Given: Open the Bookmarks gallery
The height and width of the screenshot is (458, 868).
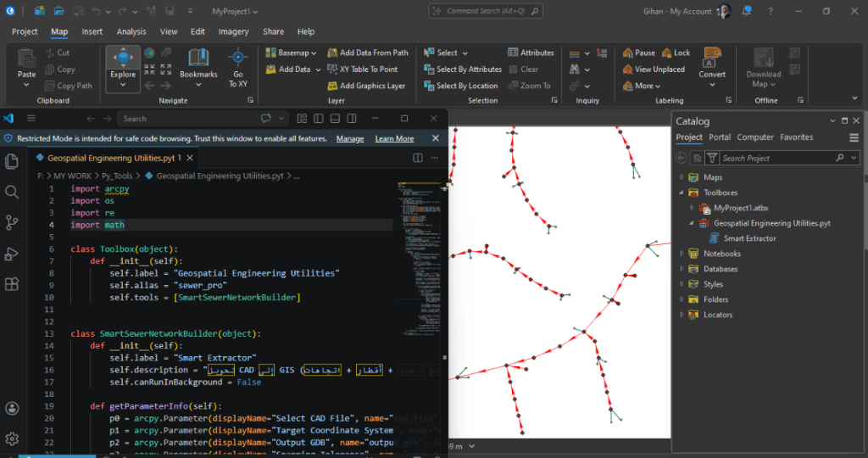Looking at the screenshot, I should tap(198, 69).
